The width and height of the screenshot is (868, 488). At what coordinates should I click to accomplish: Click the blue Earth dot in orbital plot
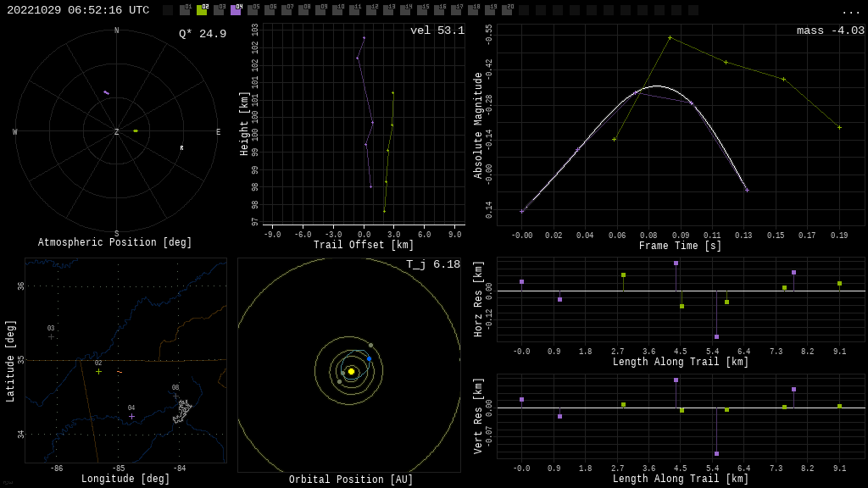(x=369, y=358)
